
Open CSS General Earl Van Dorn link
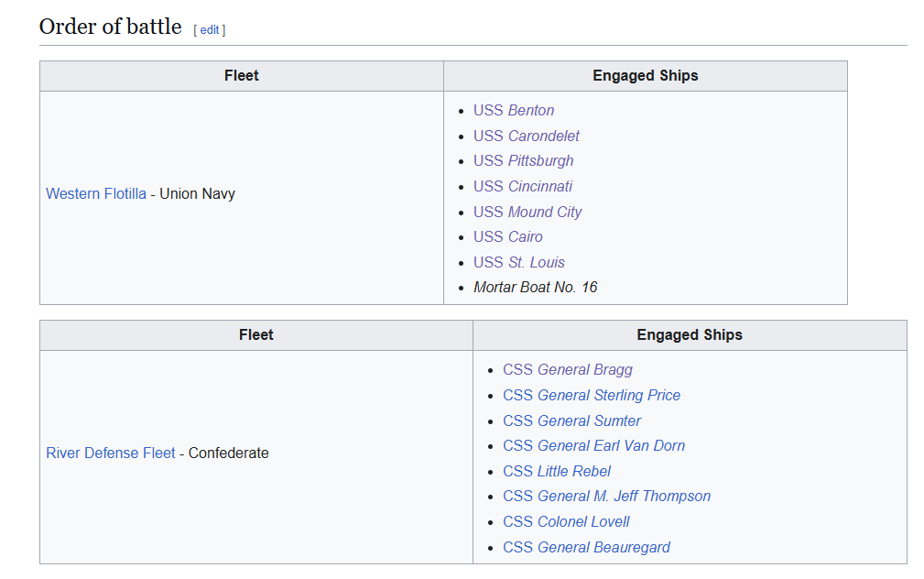tap(593, 445)
